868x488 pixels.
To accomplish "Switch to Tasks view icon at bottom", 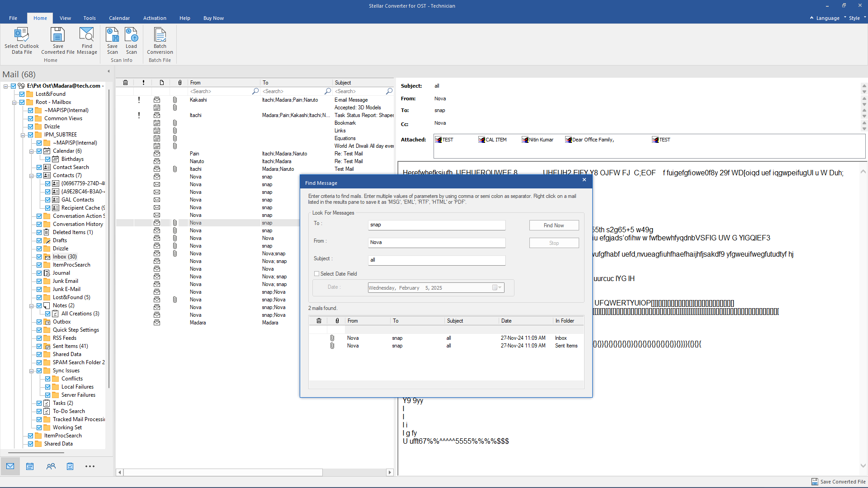I will (70, 466).
